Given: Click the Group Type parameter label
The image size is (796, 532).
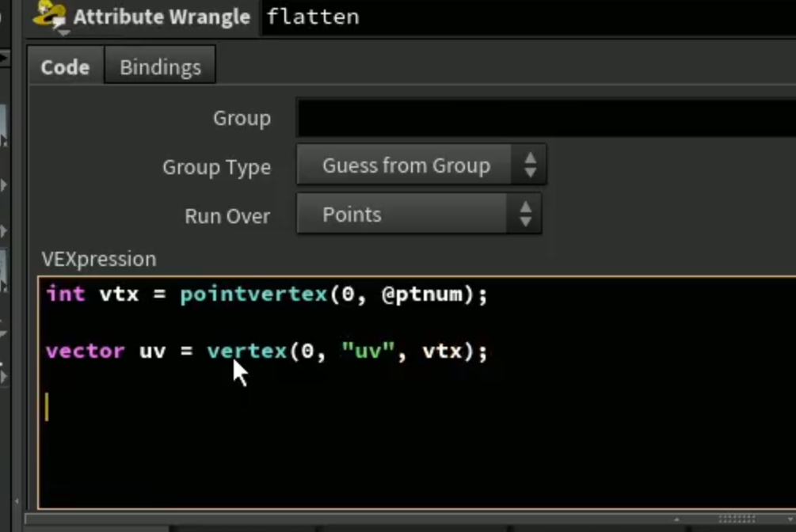Looking at the screenshot, I should (x=216, y=167).
